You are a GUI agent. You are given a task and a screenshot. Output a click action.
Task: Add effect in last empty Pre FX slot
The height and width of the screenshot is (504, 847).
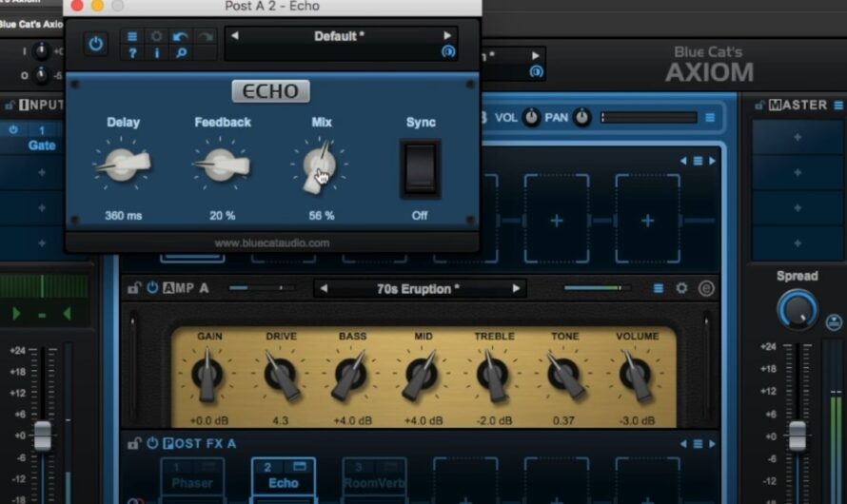648,220
